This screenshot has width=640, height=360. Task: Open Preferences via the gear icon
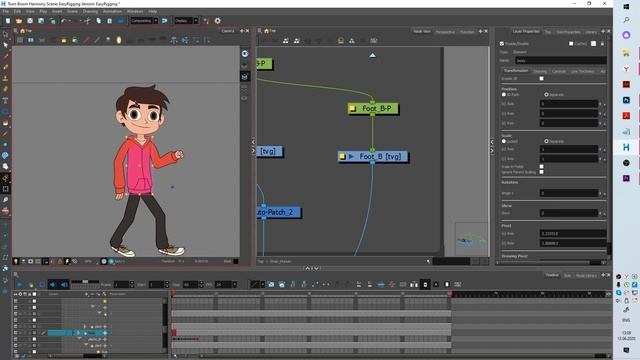218,21
